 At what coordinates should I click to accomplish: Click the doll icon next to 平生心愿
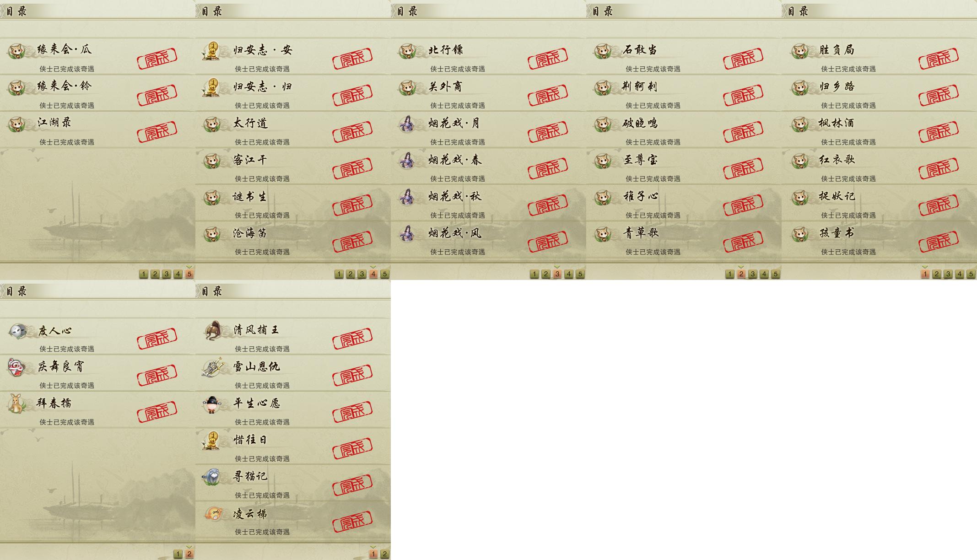click(211, 404)
